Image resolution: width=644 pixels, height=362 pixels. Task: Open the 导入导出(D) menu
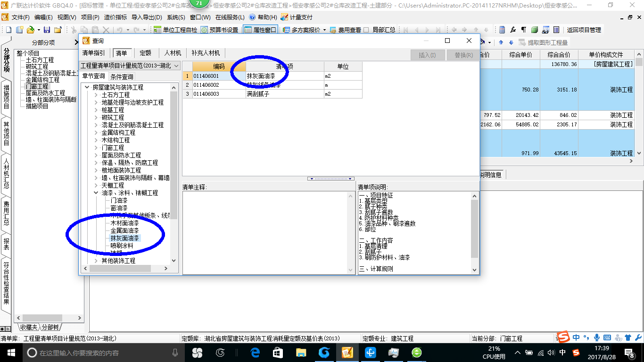pyautogui.click(x=146, y=17)
